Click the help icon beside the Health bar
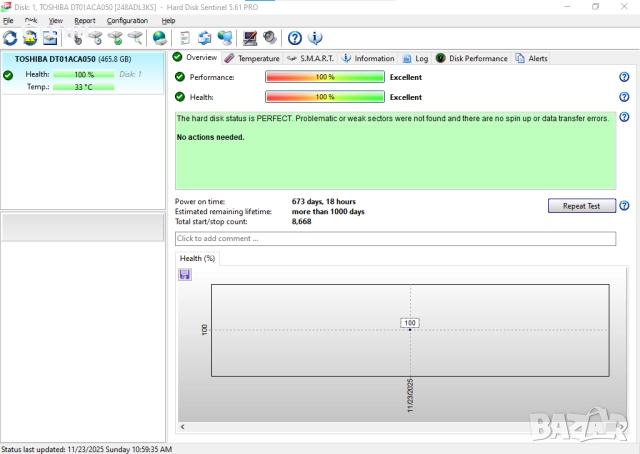640x454 pixels. click(623, 97)
